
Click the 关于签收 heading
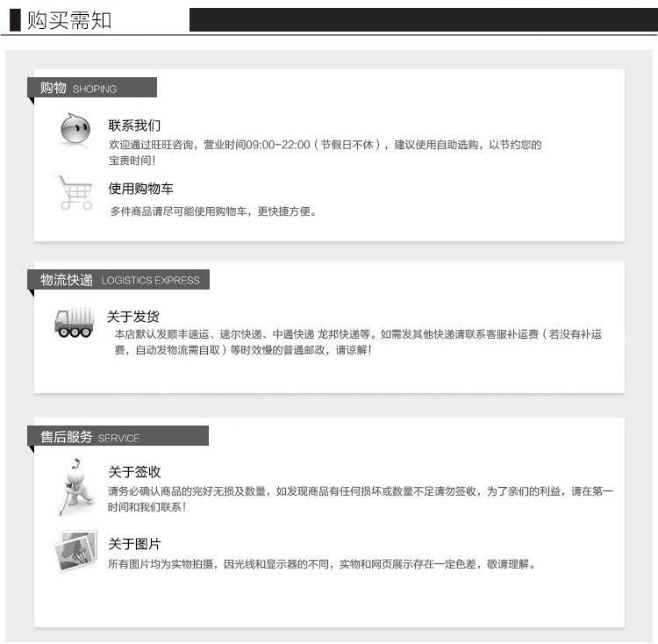tap(135, 471)
